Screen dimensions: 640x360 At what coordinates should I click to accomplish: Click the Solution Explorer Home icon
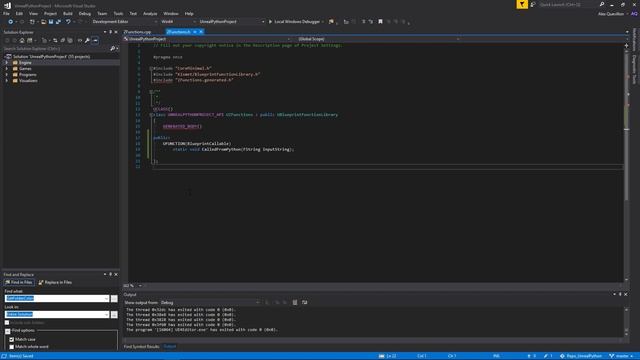(x=22, y=40)
